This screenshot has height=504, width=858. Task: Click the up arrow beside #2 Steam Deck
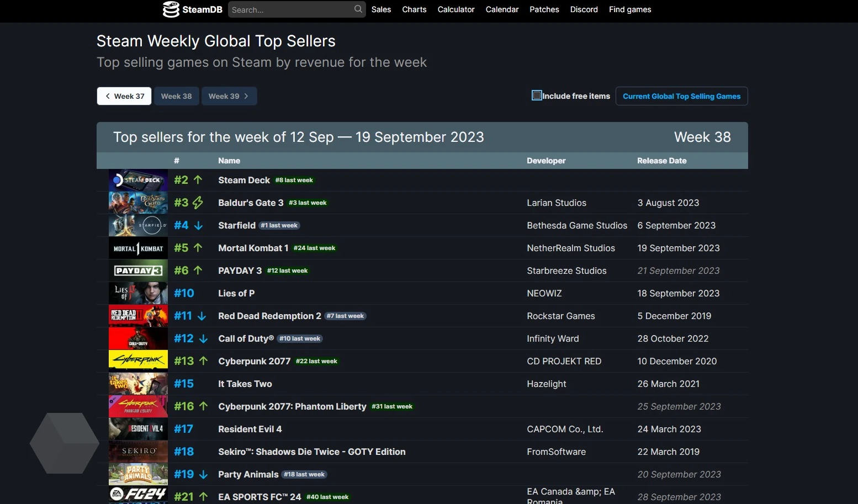(198, 180)
